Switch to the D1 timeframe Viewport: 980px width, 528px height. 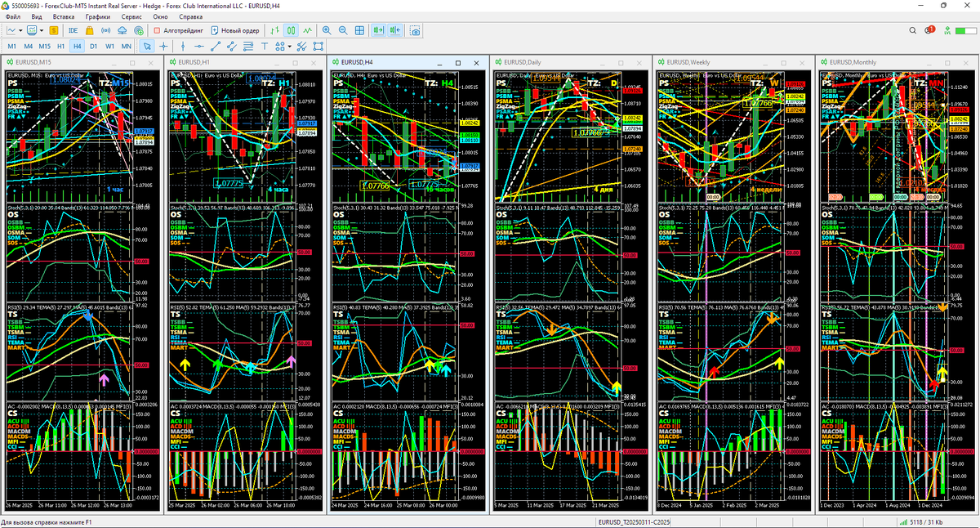[x=93, y=47]
